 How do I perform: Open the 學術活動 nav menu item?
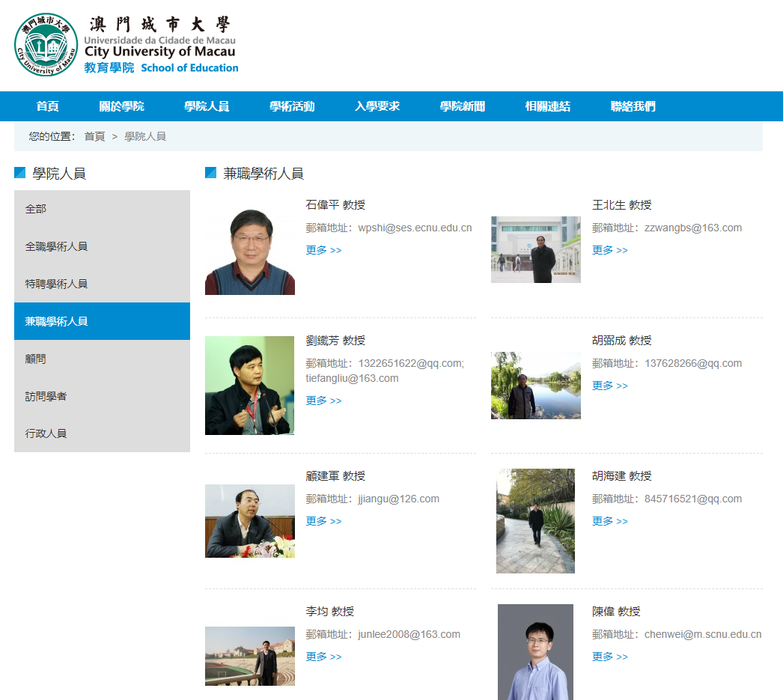[292, 106]
